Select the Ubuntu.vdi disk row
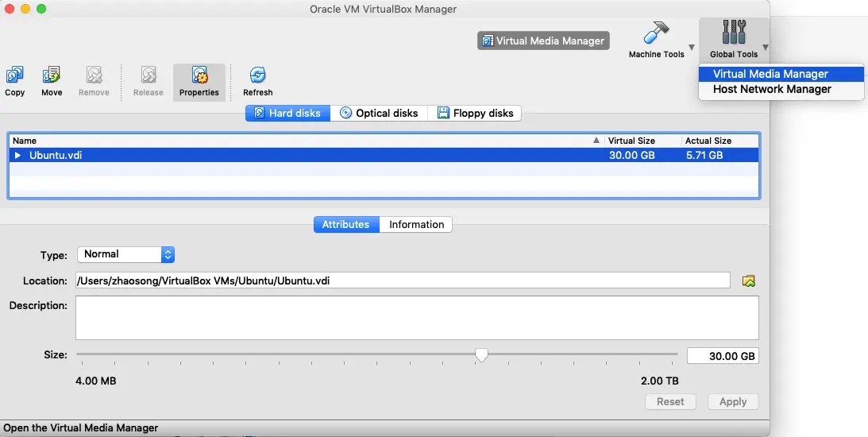 click(x=384, y=155)
